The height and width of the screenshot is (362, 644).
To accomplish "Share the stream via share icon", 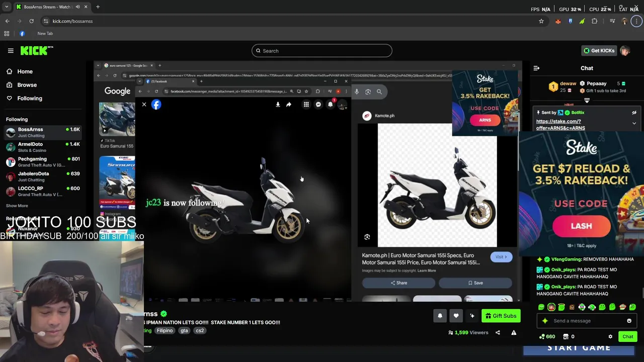I will (x=498, y=332).
